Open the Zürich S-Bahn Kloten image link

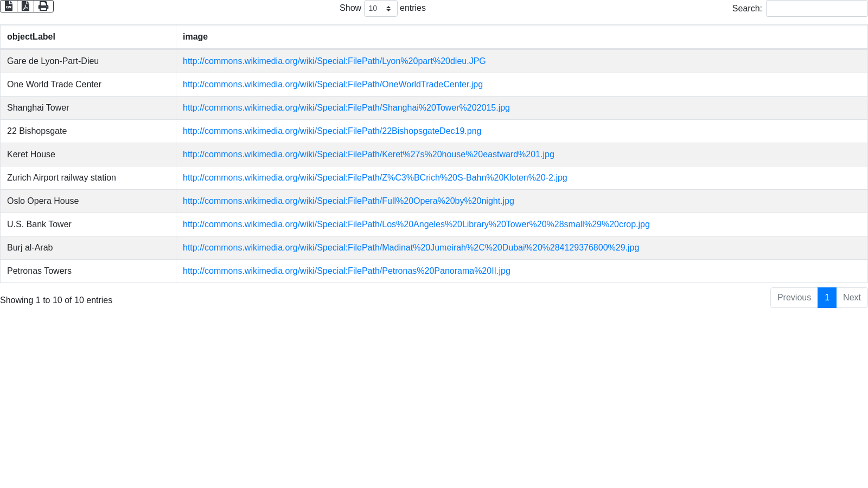click(375, 178)
